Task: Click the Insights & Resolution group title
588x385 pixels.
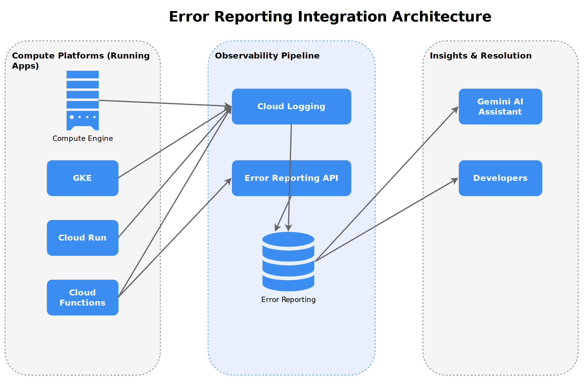Action: (481, 56)
